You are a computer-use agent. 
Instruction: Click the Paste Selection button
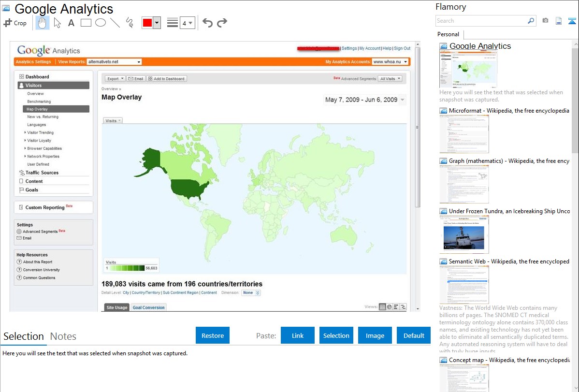click(336, 335)
